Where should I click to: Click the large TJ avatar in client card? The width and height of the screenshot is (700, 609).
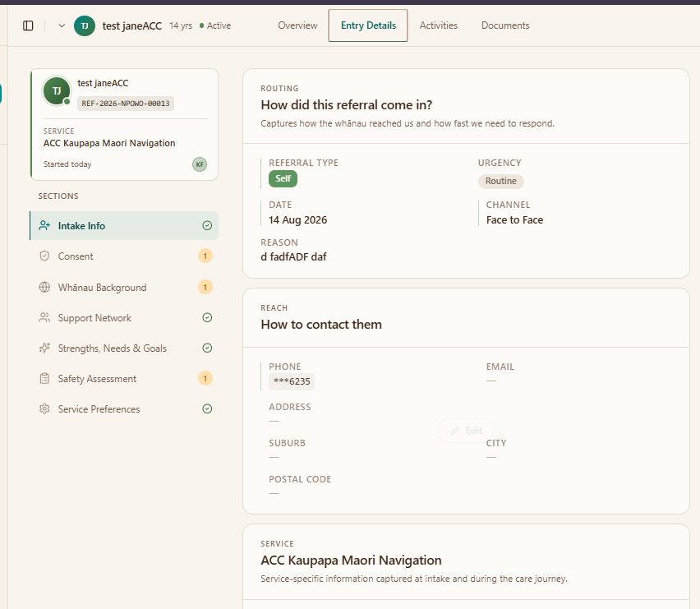coord(56,90)
